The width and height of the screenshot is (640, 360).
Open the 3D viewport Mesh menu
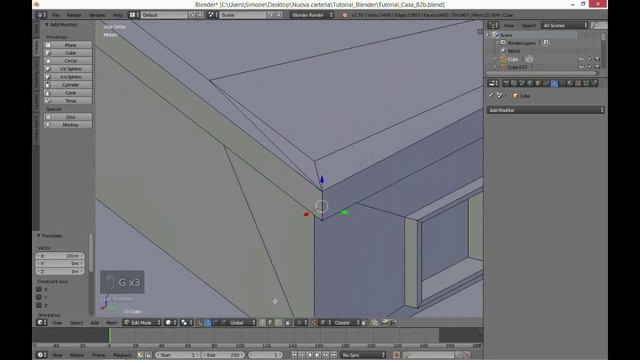111,322
